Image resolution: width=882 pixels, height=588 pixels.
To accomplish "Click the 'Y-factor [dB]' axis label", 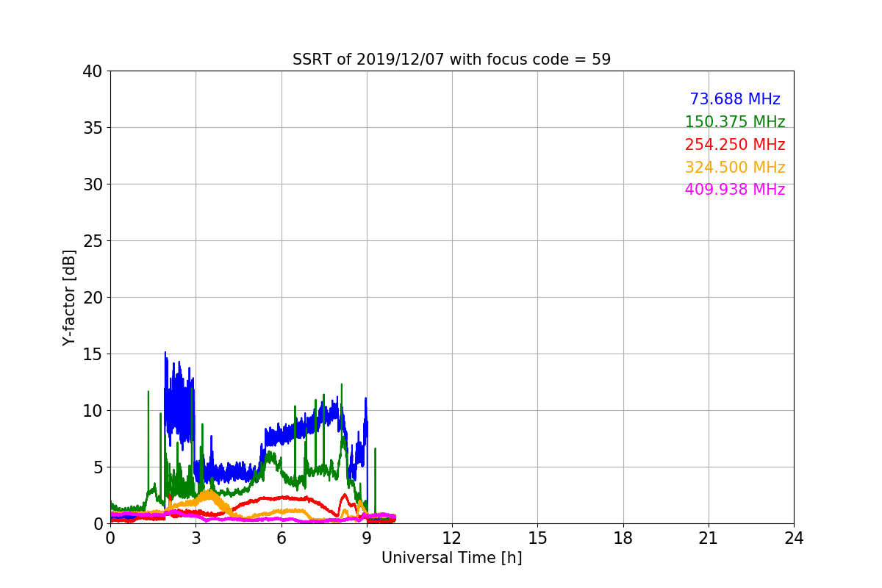I will click(x=69, y=298).
